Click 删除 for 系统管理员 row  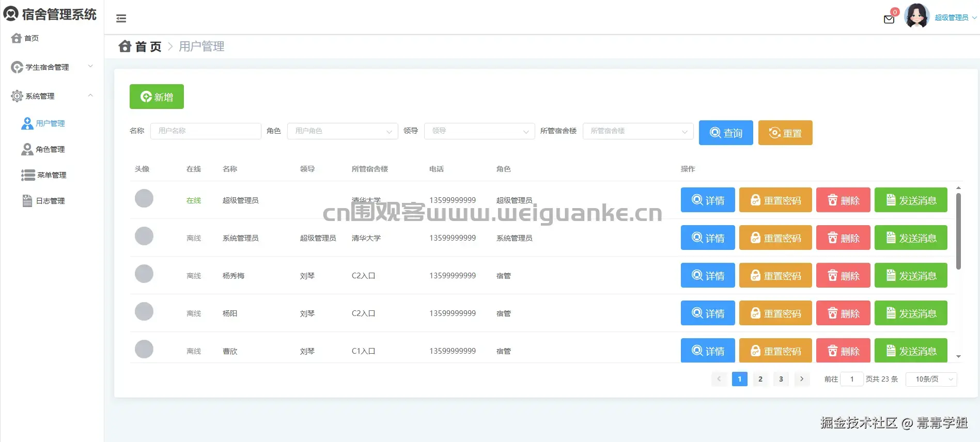tap(843, 238)
